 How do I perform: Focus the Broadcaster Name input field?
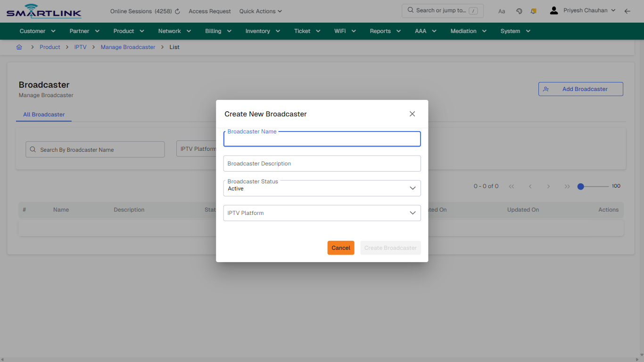[322, 139]
